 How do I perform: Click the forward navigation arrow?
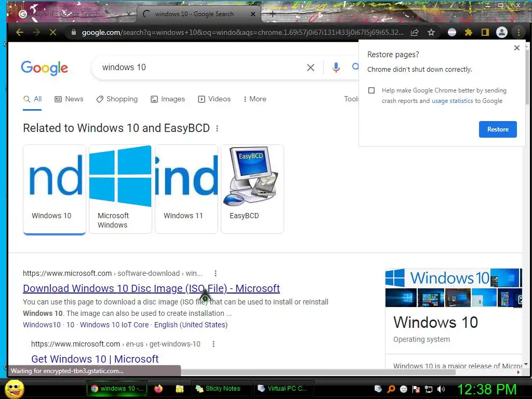(x=36, y=32)
